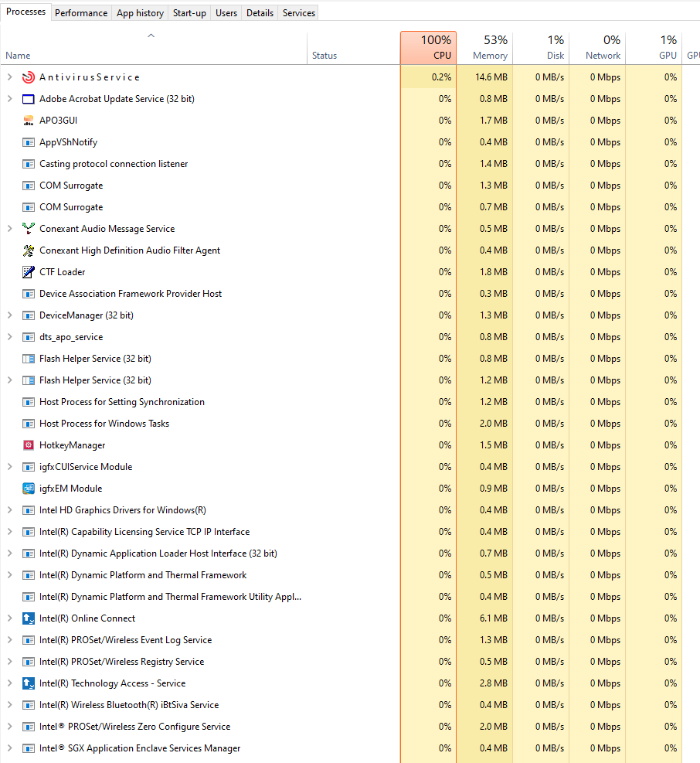Click the Intel(R) Online Connect icon

(x=29, y=618)
